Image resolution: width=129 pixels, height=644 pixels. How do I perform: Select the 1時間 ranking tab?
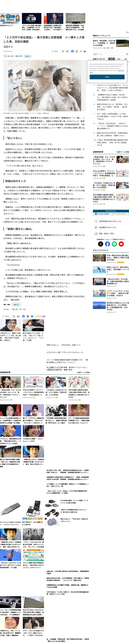pos(111,59)
